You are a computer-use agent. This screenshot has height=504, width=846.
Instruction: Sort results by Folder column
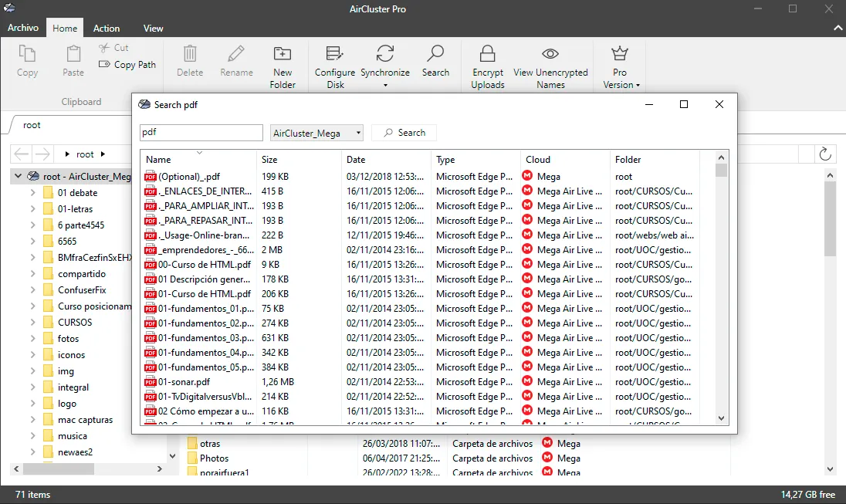pyautogui.click(x=655, y=159)
